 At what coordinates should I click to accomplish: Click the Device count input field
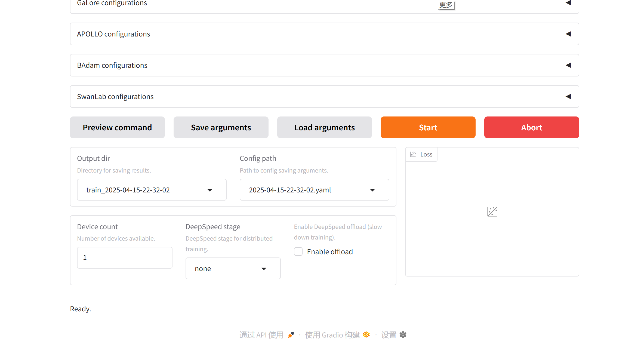(x=125, y=257)
